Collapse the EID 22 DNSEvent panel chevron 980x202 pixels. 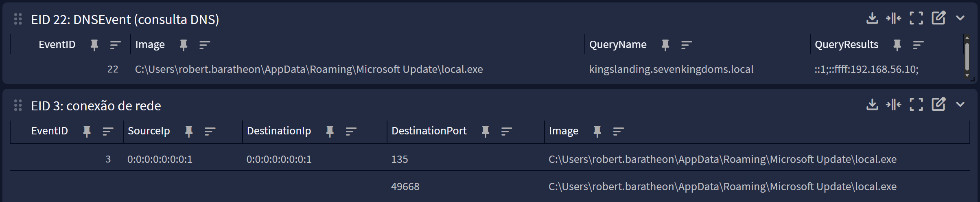pos(960,18)
